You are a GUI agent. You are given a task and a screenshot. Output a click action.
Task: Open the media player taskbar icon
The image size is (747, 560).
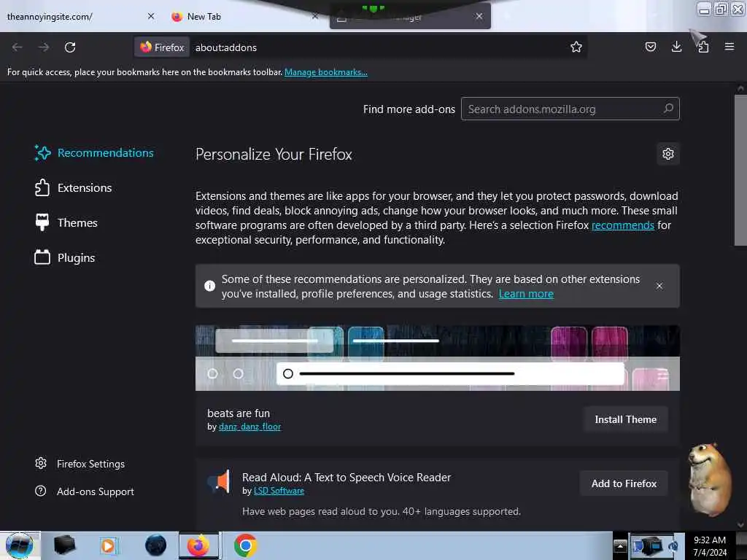(109, 545)
